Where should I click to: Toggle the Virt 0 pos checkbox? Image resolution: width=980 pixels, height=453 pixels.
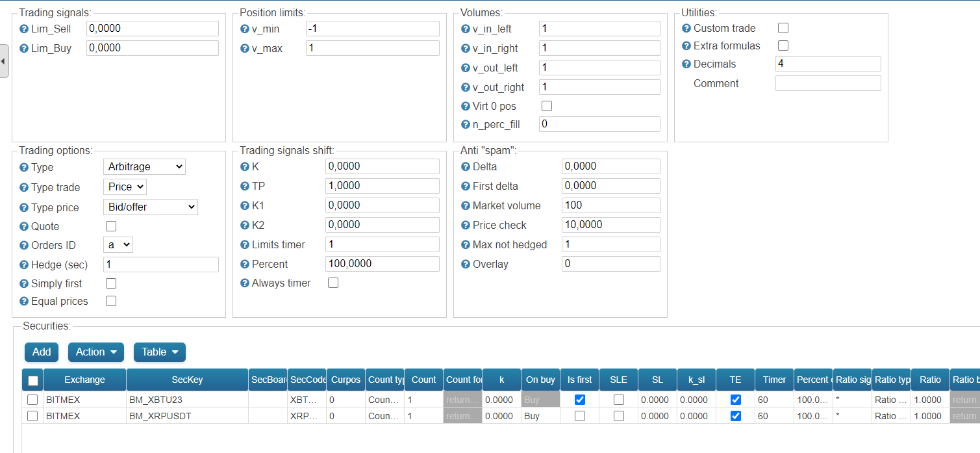(x=547, y=106)
